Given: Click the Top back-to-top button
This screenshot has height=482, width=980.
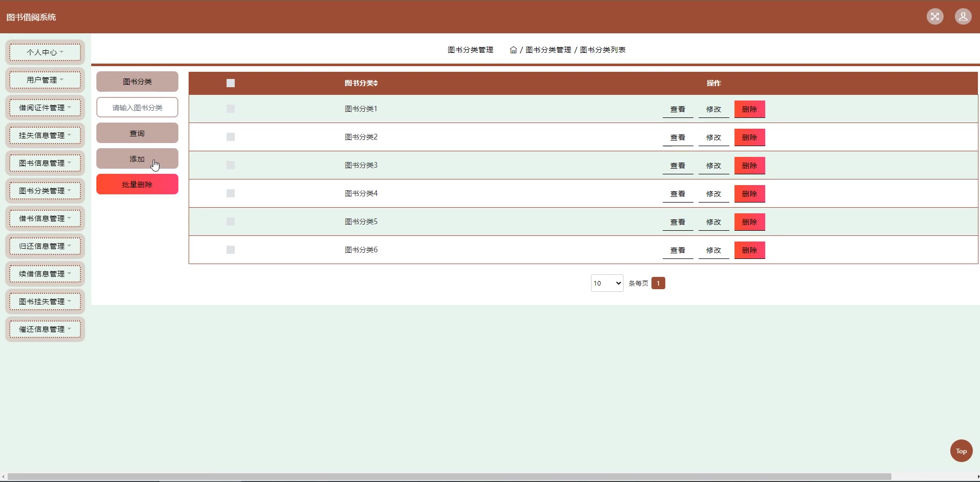Looking at the screenshot, I should point(961,451).
